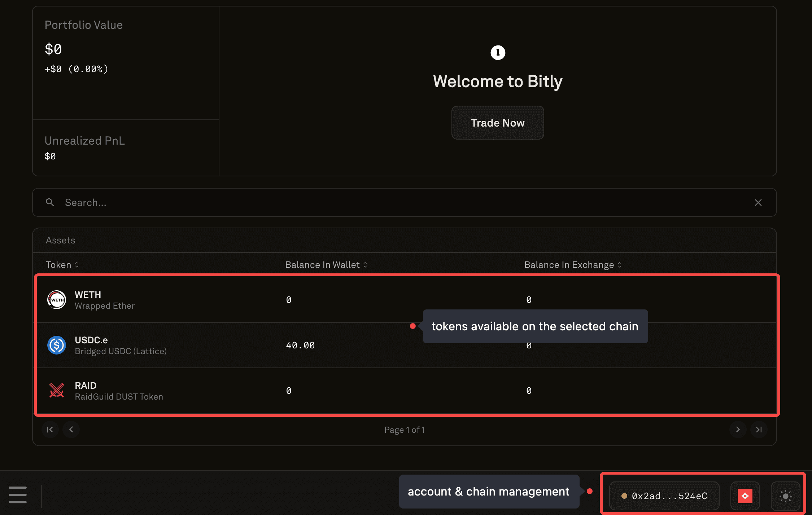The image size is (812, 515).
Task: Clear search with the X icon
Action: [x=758, y=202]
